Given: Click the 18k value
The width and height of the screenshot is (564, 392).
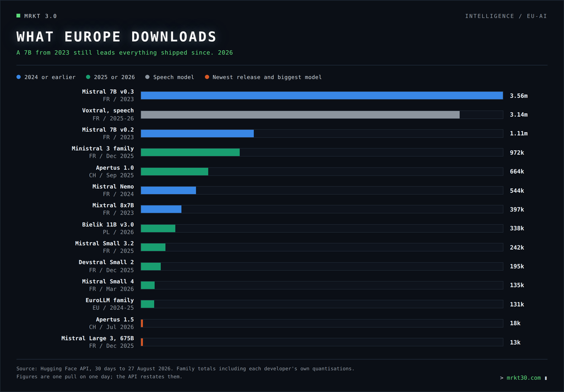Looking at the screenshot, I should (515, 323).
